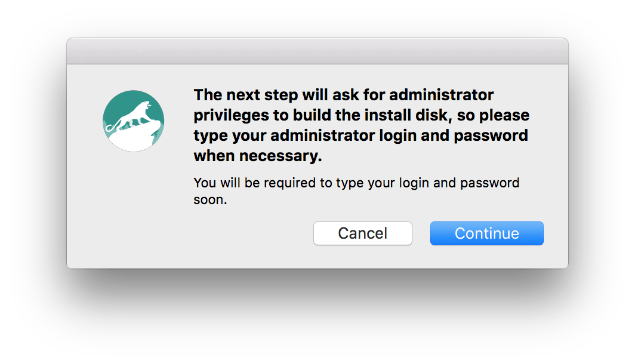Click the dialog's empty title bar
Viewport: 635px width, 364px height.
click(317, 51)
